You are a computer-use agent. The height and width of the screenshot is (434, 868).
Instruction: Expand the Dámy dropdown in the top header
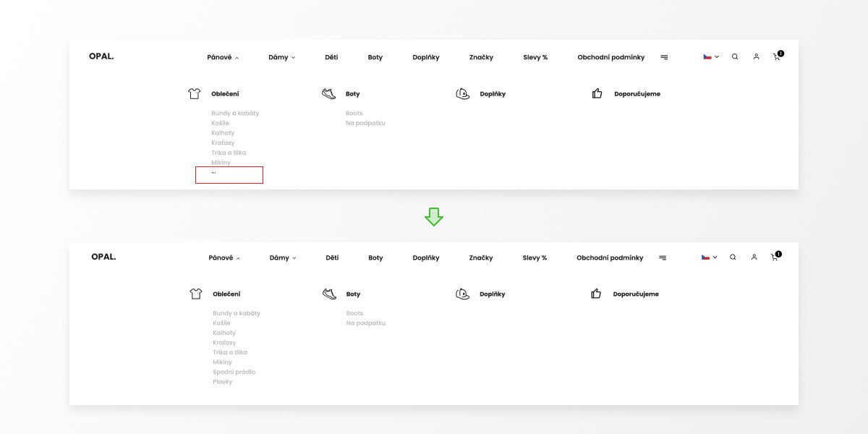pyautogui.click(x=282, y=57)
